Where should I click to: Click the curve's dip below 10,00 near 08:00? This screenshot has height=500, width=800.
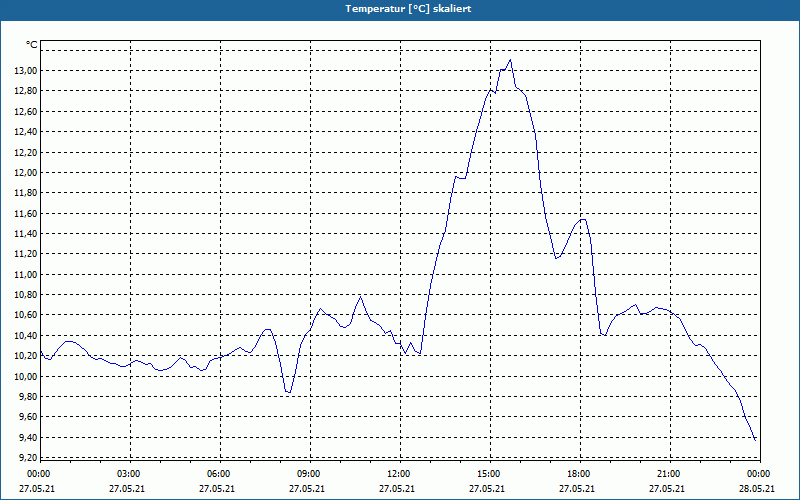tap(288, 392)
